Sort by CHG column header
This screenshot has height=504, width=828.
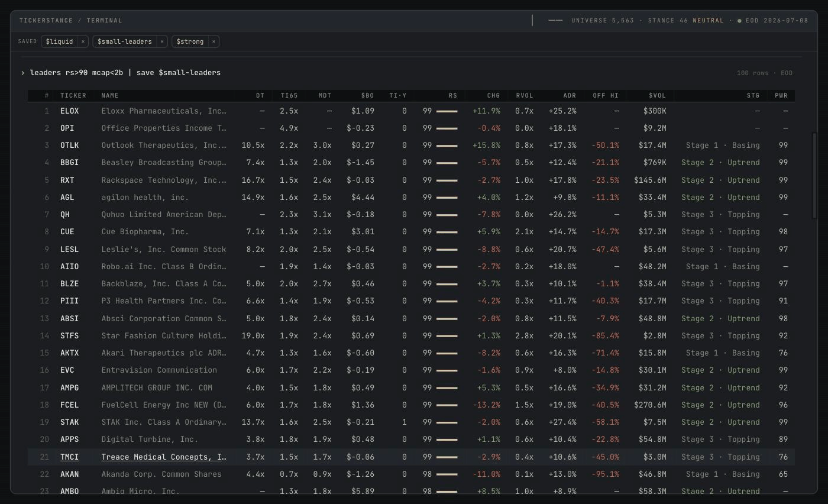(x=493, y=95)
